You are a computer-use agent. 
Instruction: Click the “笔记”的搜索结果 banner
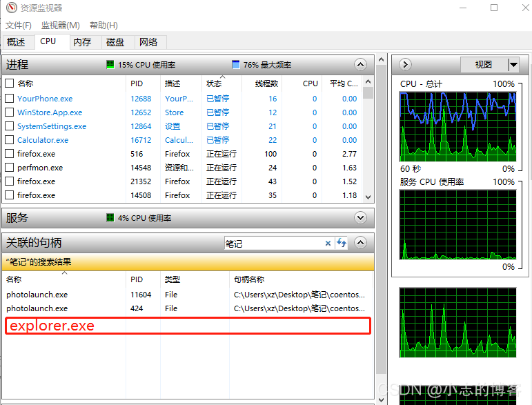click(188, 262)
